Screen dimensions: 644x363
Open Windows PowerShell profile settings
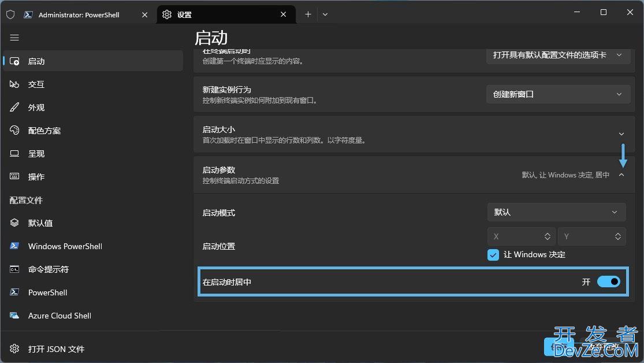(93, 246)
